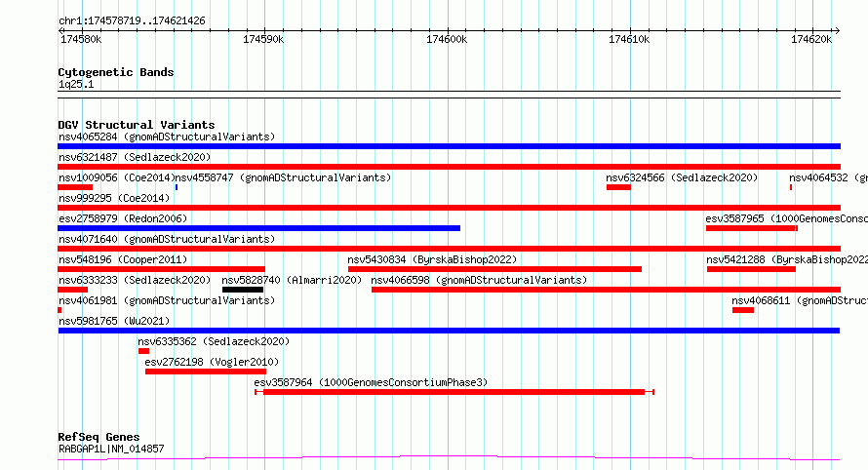Select nsv5430834 (ByrskaBishop2022) label
Viewport: 868px width, 470px height.
tap(432, 259)
